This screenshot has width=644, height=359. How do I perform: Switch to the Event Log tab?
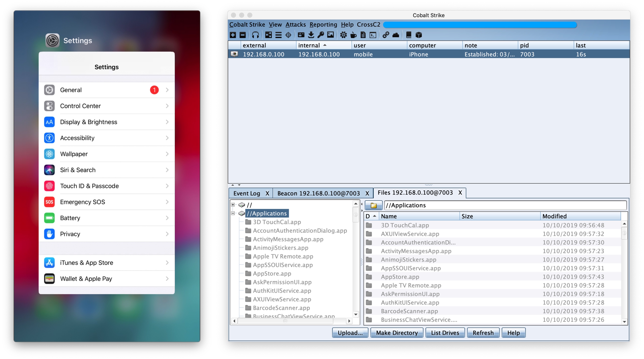click(x=246, y=193)
